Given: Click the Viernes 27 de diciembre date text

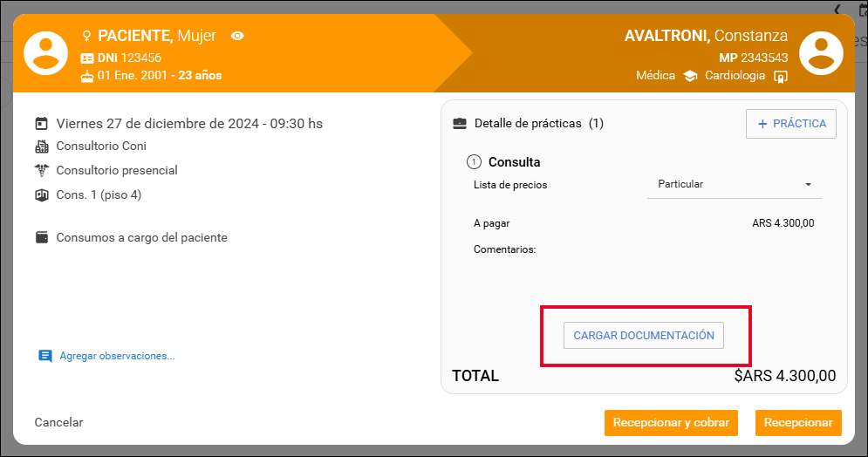Looking at the screenshot, I should click(x=189, y=123).
